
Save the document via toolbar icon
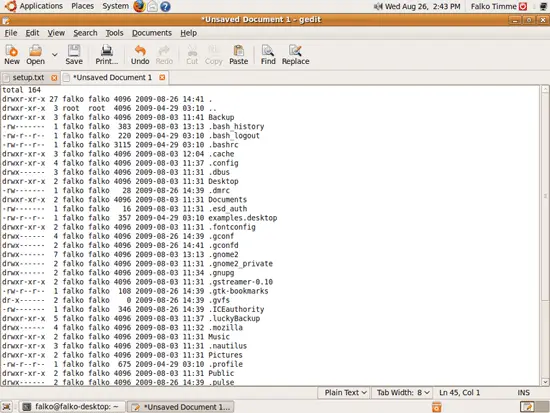click(x=74, y=55)
